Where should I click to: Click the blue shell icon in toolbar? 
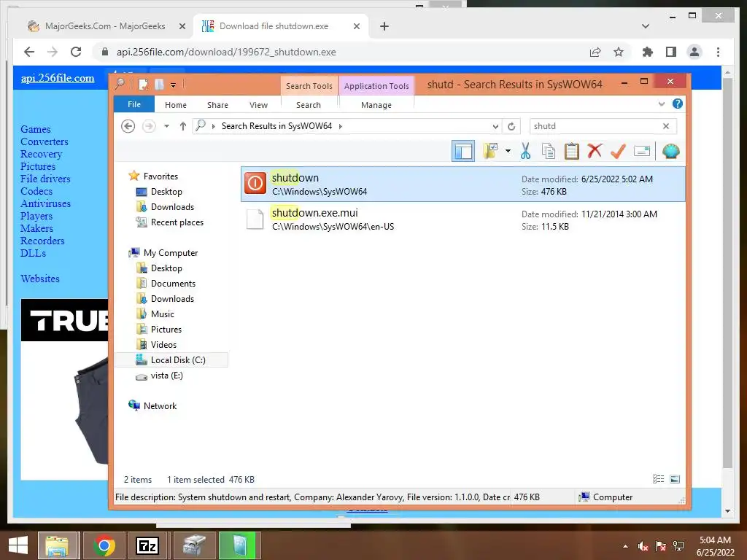tap(671, 151)
